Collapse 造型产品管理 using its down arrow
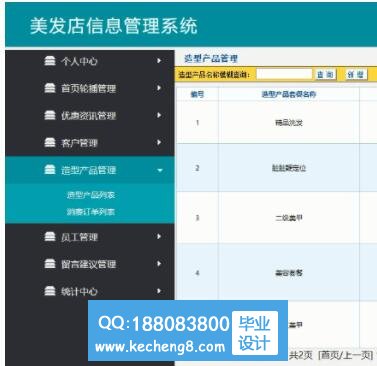The height and width of the screenshot is (366, 377). pyautogui.click(x=160, y=170)
